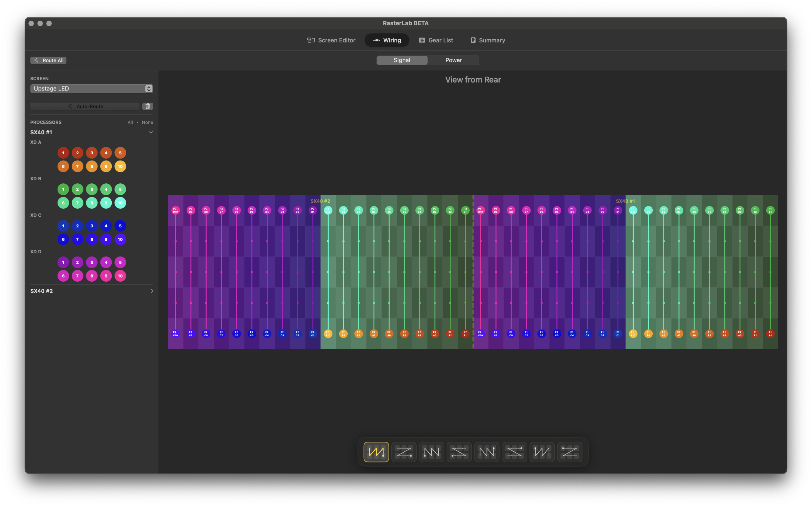Open the Gear List tab
The width and height of the screenshot is (812, 507).
(x=436, y=40)
